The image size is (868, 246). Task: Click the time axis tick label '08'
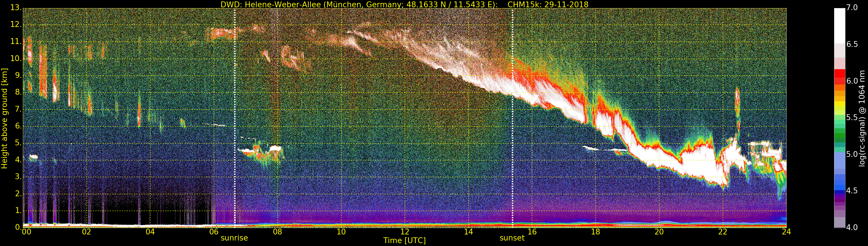[277, 232]
